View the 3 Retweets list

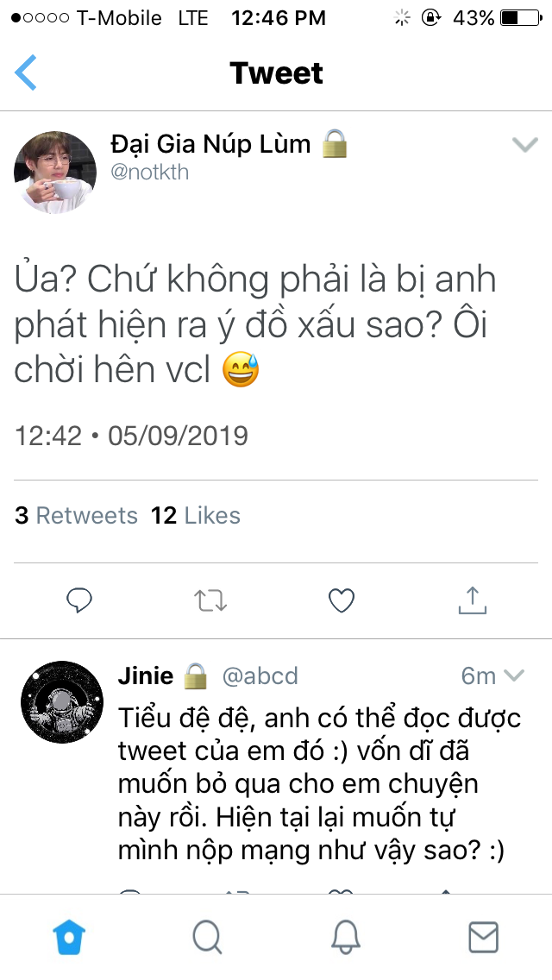pyautogui.click(x=77, y=516)
